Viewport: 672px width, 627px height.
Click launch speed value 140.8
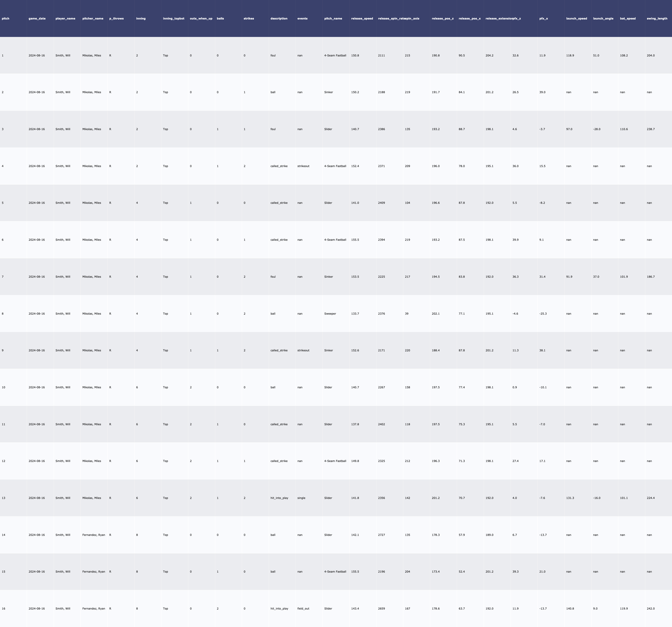pyautogui.click(x=570, y=608)
